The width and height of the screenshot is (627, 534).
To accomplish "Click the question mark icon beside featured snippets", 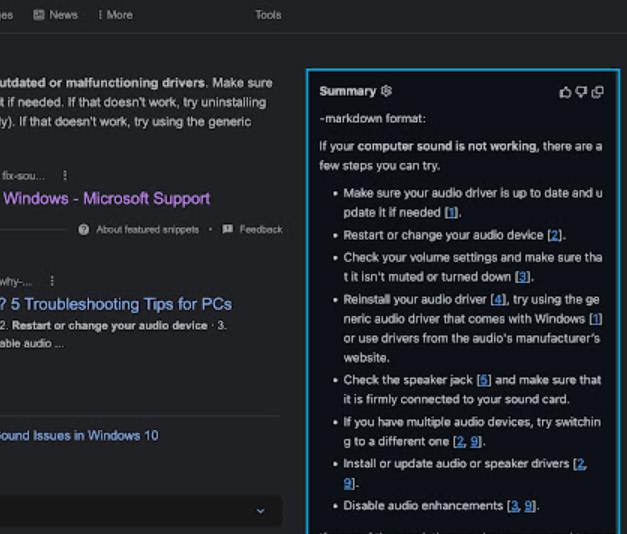I will coord(84,229).
